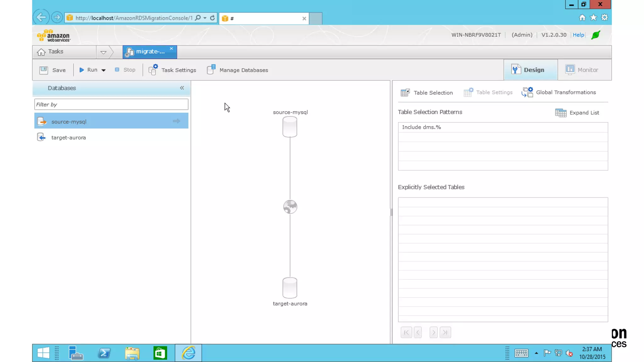This screenshot has height=362, width=644.
Task: Click the replication server globe icon
Action: click(290, 207)
